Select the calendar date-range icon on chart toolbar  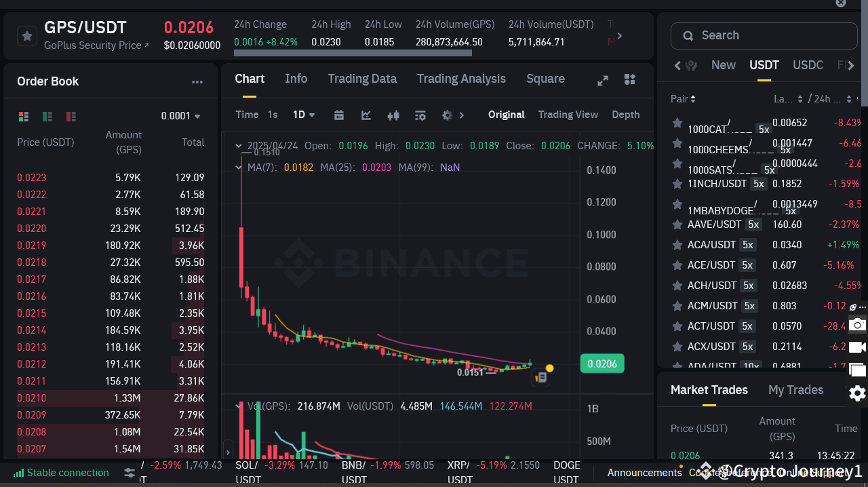pyautogui.click(x=339, y=115)
